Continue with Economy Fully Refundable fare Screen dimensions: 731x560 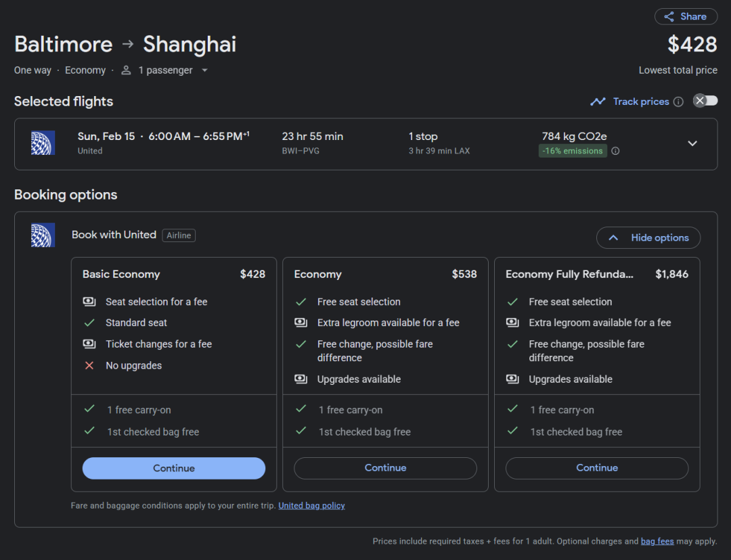coord(596,468)
